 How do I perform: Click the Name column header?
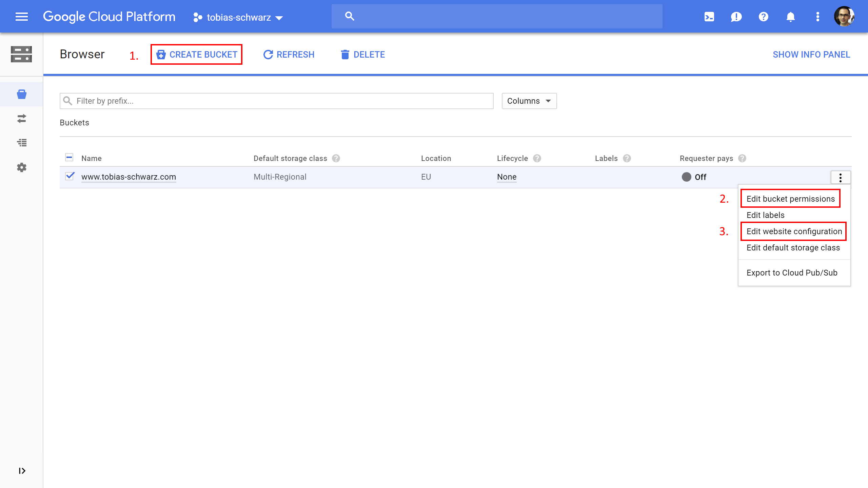coord(92,158)
